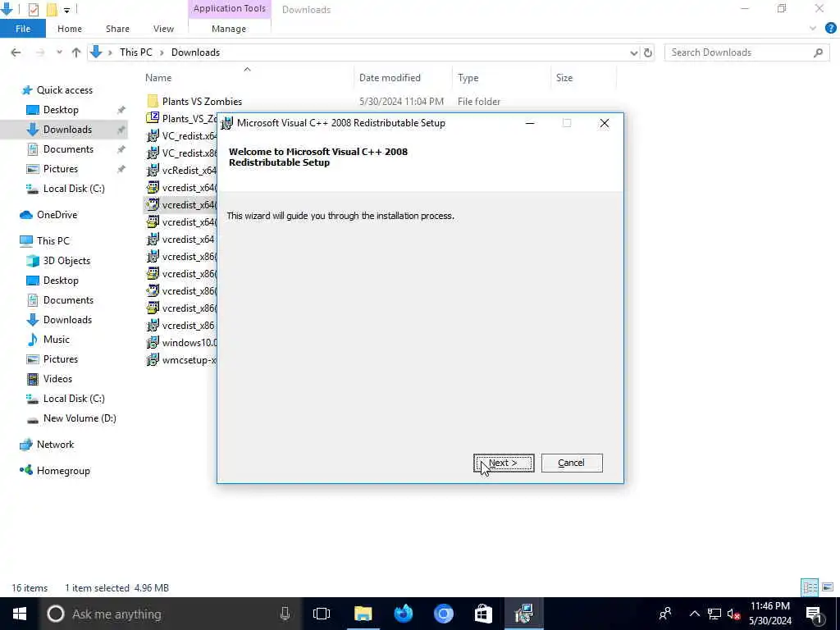This screenshot has height=630, width=840.
Task: Click New folder icon in Quick Access Toolbar
Action: pos(52,9)
